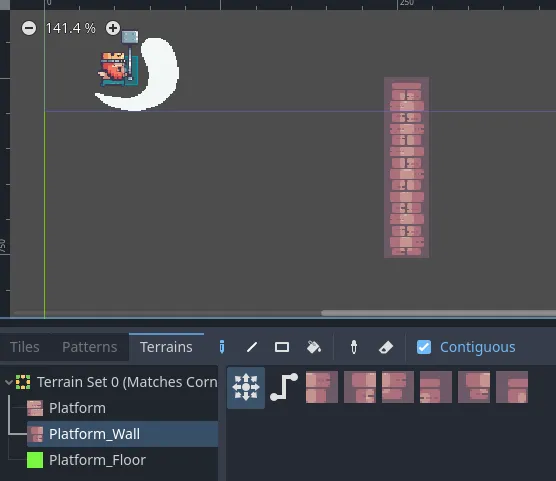Reset zoom via 141.4 % label
Image resolution: width=556 pixels, height=481 pixels.
(71, 28)
